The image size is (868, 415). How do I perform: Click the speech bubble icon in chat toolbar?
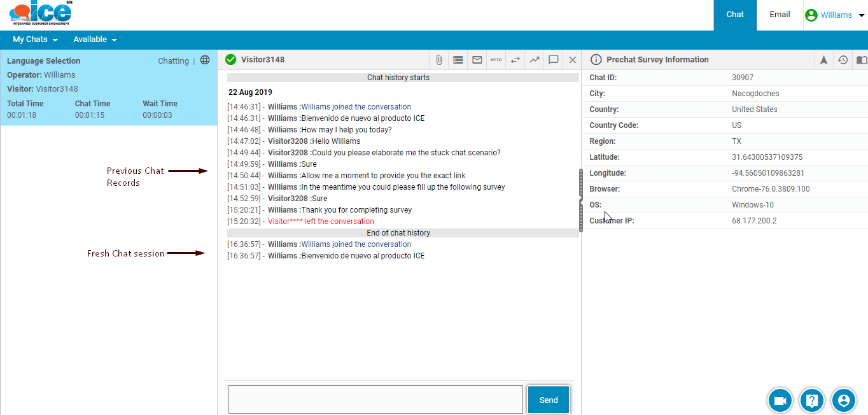pos(553,60)
